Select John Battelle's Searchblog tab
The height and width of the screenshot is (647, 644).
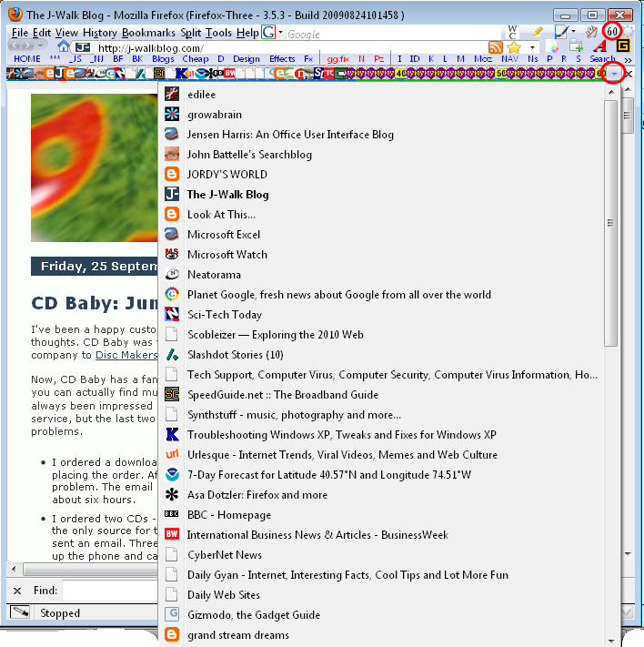click(x=381, y=155)
